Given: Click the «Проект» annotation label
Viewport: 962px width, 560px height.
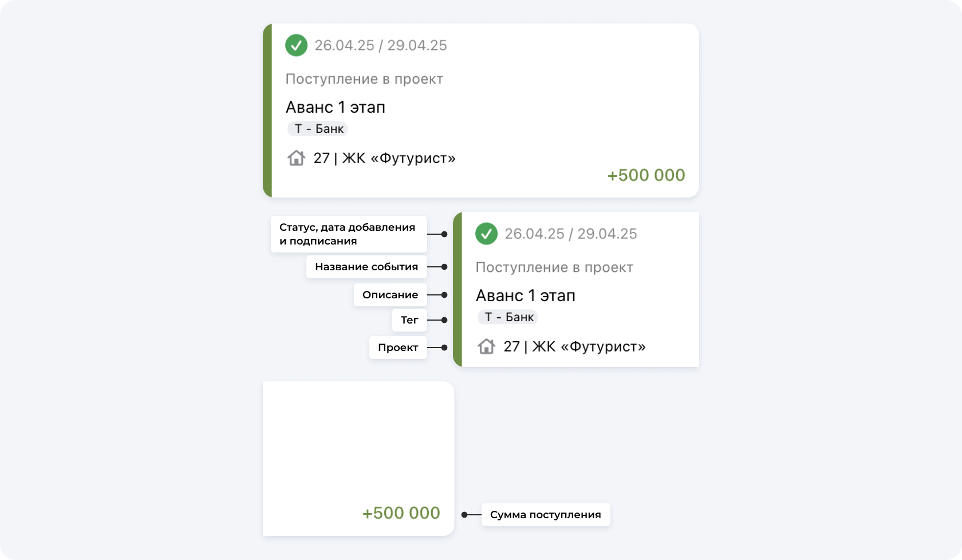Looking at the screenshot, I should pyautogui.click(x=398, y=348).
